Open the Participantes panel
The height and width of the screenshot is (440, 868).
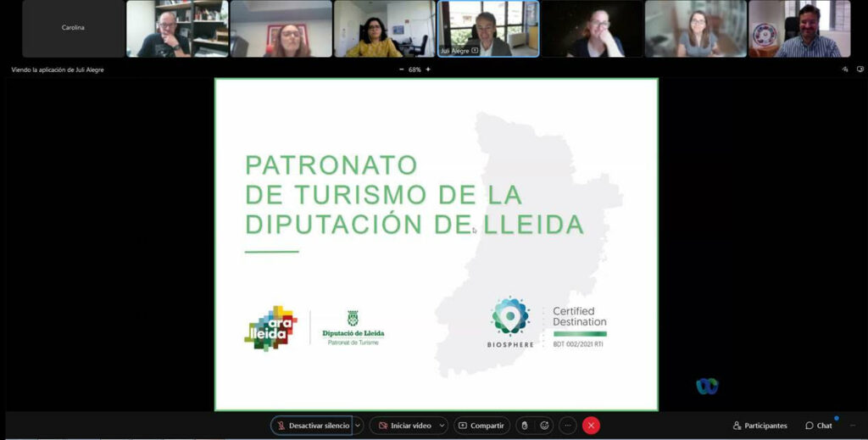tap(760, 426)
